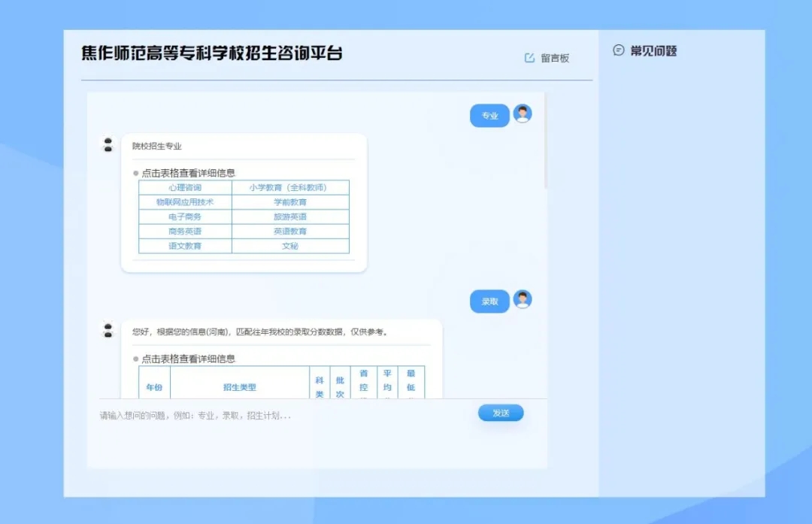The image size is (812, 524).
Task: Click the 院校招生专业 reply heading
Action: [x=157, y=146]
